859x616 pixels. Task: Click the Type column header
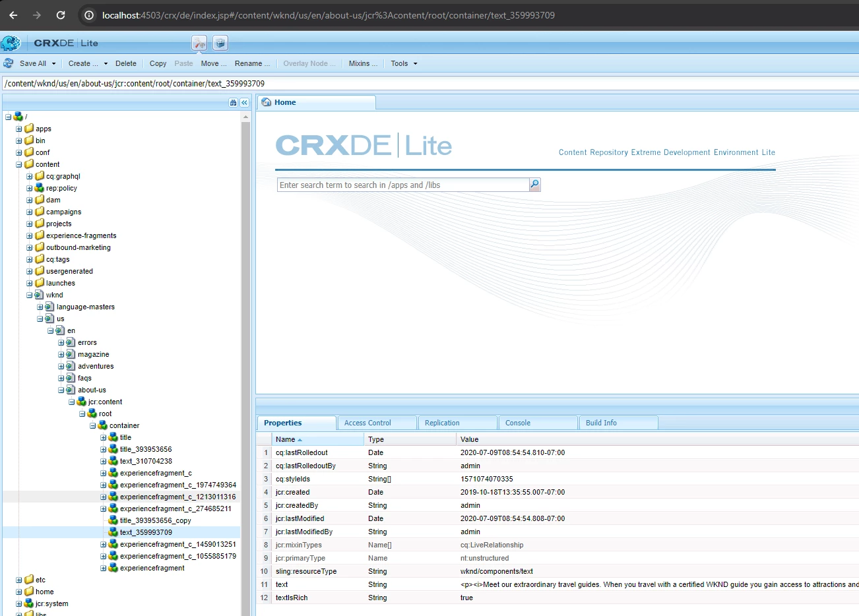(410, 439)
